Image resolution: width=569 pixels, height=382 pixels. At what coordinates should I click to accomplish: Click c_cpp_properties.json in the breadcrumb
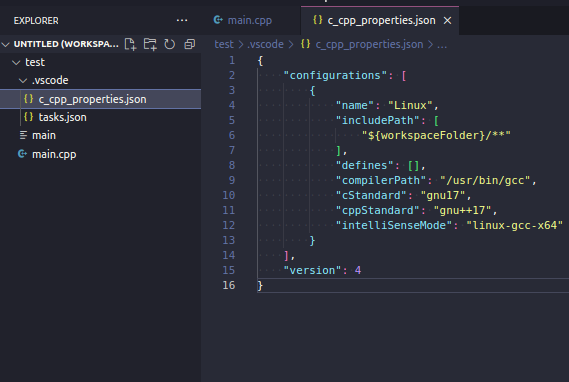(369, 44)
